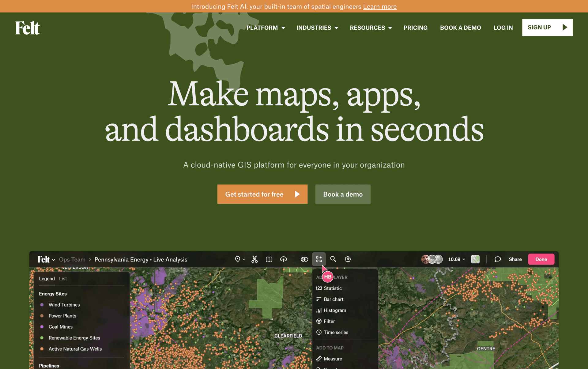The width and height of the screenshot is (588, 369).
Task: Click the Pennsylvania Energy map title
Action: point(141,259)
